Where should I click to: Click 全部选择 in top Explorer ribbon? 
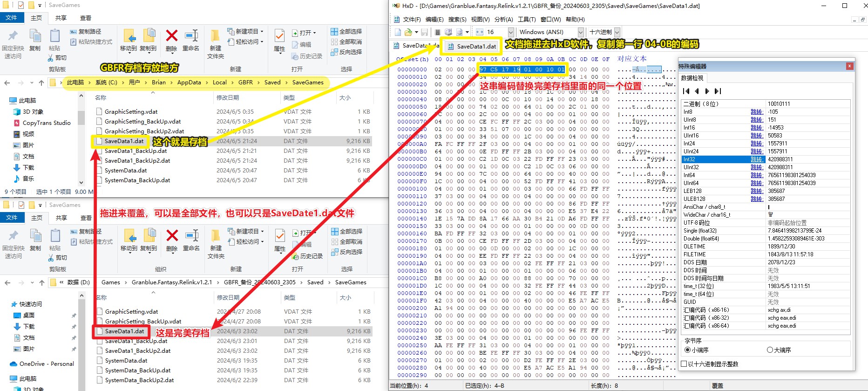(346, 31)
